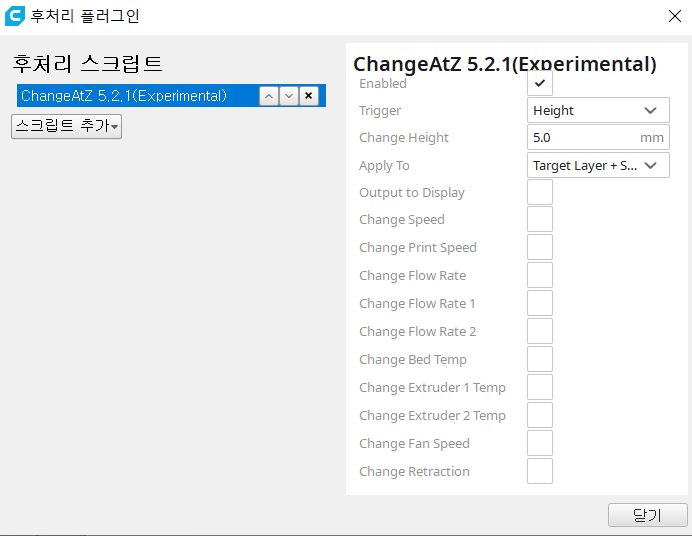Click the Cura logo in title bar
This screenshot has width=692, height=536.
[15, 16]
